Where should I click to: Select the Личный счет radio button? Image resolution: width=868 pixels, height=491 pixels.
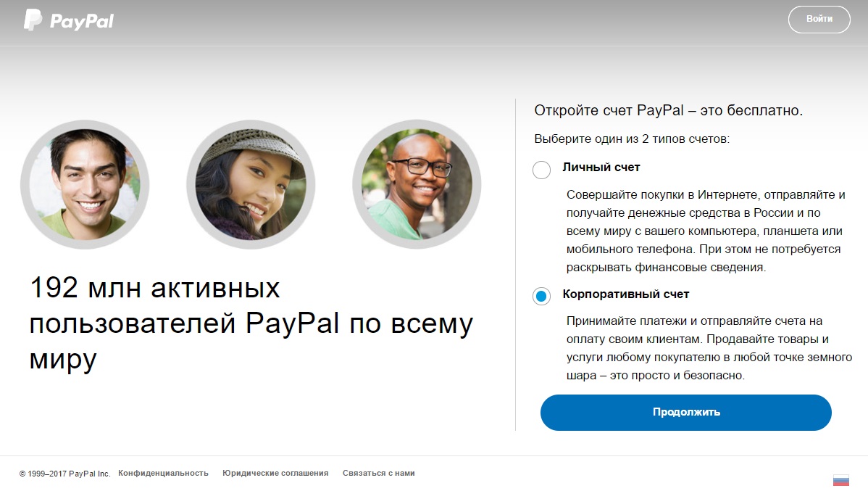tap(541, 170)
